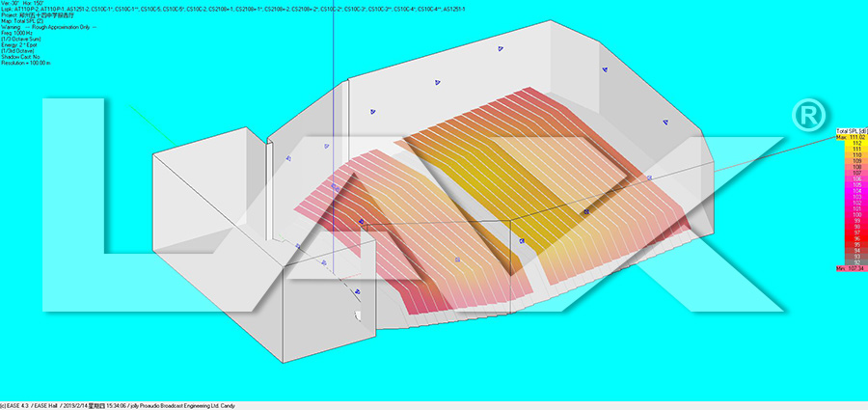This screenshot has height=410, width=868.
Task: Click the 'Map: Total SPL (2)' line
Action: point(22,21)
